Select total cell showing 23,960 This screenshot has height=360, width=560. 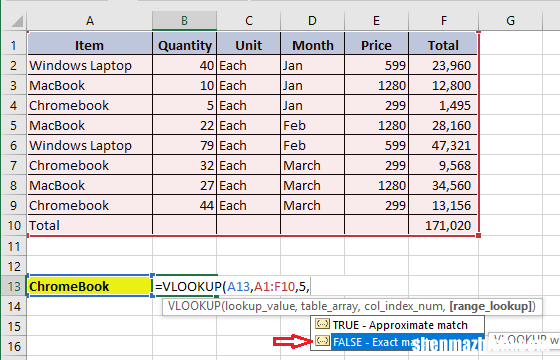[x=443, y=65]
